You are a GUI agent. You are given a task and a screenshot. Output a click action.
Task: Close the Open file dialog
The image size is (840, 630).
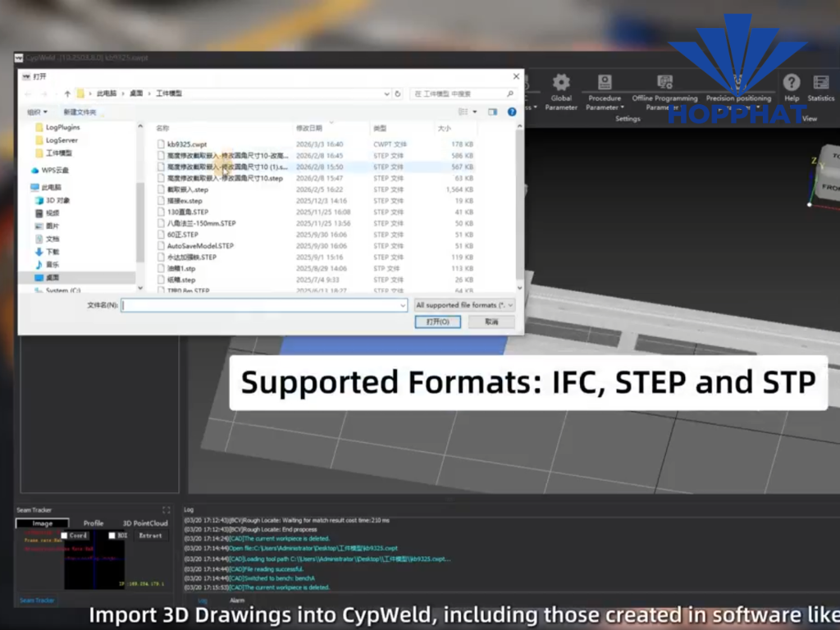click(516, 76)
